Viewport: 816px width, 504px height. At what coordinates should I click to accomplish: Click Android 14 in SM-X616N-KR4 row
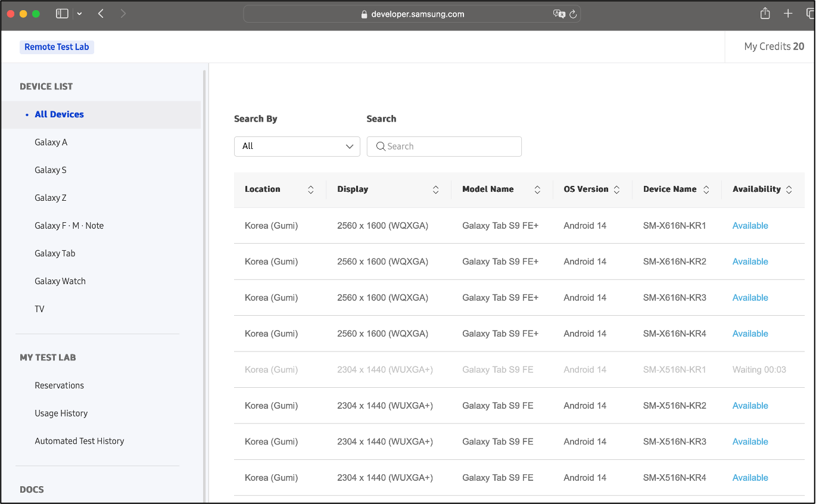pyautogui.click(x=585, y=334)
